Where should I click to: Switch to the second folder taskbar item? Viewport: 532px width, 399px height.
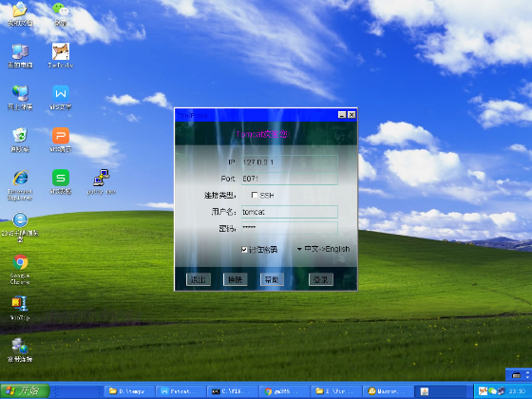click(336, 391)
